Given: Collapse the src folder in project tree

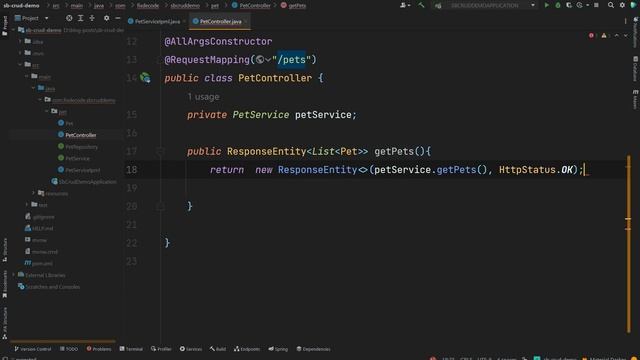Looking at the screenshot, I should (20, 64).
